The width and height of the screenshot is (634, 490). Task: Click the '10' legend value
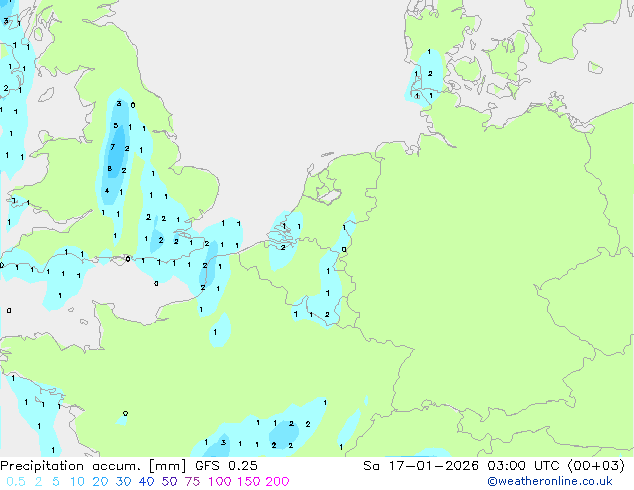[x=77, y=482]
